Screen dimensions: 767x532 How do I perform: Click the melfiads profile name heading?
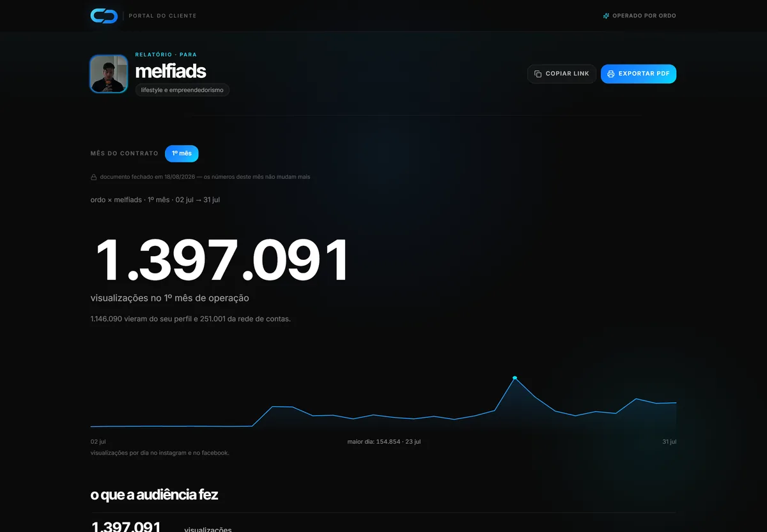(x=171, y=70)
